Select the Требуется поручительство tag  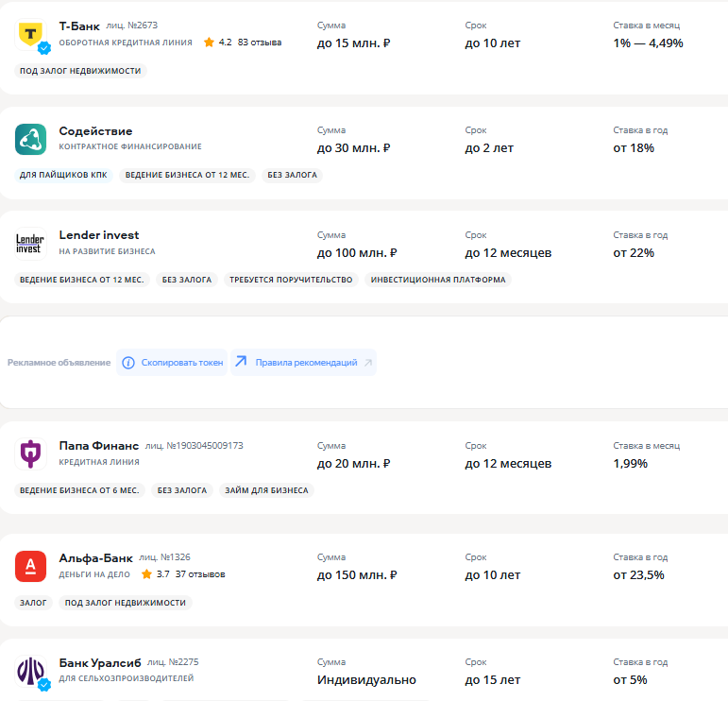[x=291, y=280]
